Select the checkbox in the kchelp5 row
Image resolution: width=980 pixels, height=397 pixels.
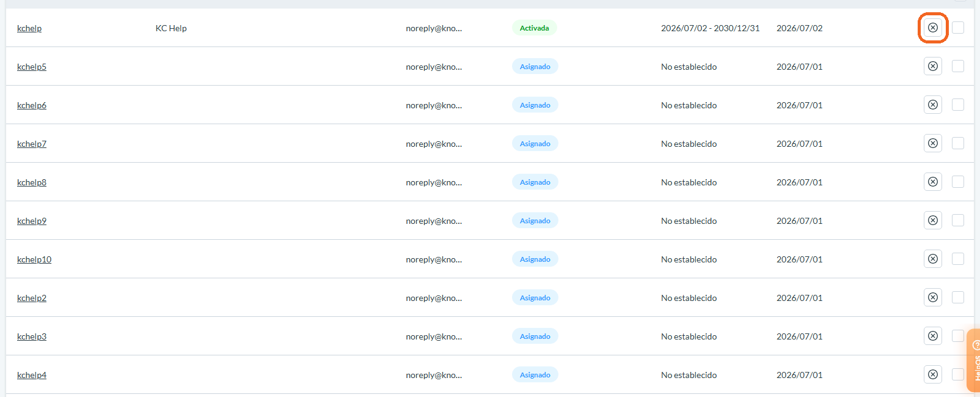[x=958, y=66]
